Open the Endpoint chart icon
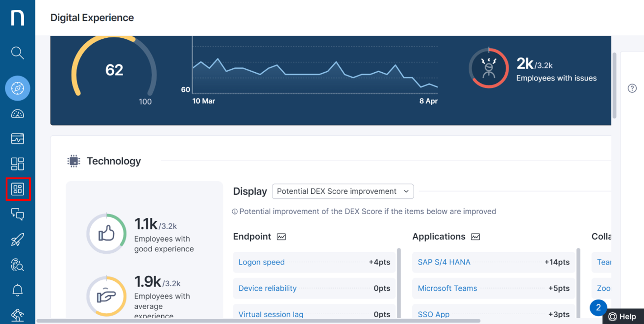644x324 pixels. coord(281,237)
